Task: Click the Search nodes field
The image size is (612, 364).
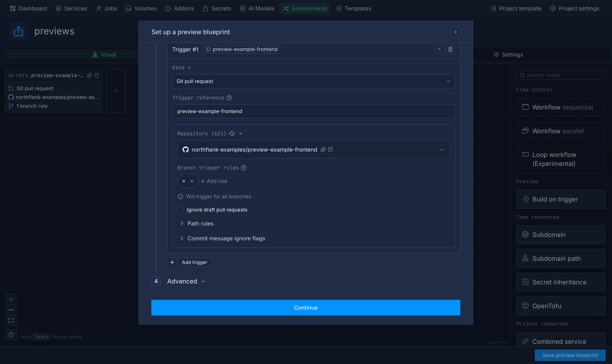Action: coord(560,75)
